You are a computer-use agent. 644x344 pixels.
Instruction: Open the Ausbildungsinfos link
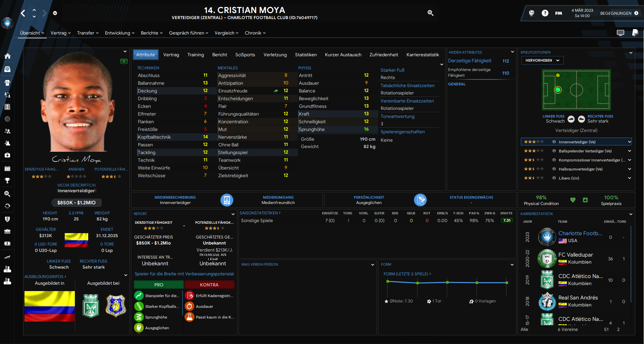tap(45, 277)
